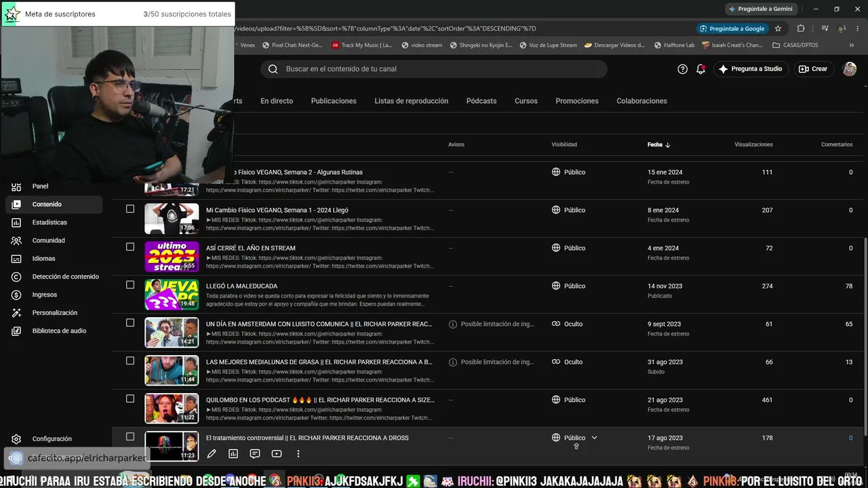Viewport: 868px width, 488px height.
Task: Click the video list vertical scrollbar
Action: 865,335
